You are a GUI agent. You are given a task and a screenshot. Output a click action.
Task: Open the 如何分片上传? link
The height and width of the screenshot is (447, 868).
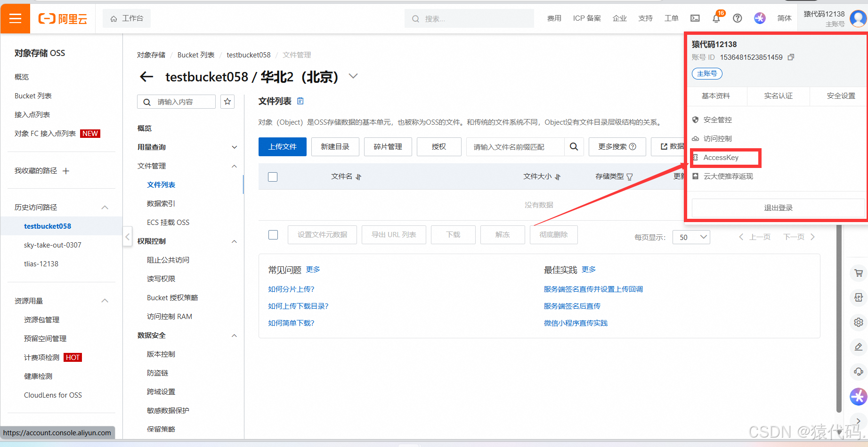pos(291,289)
